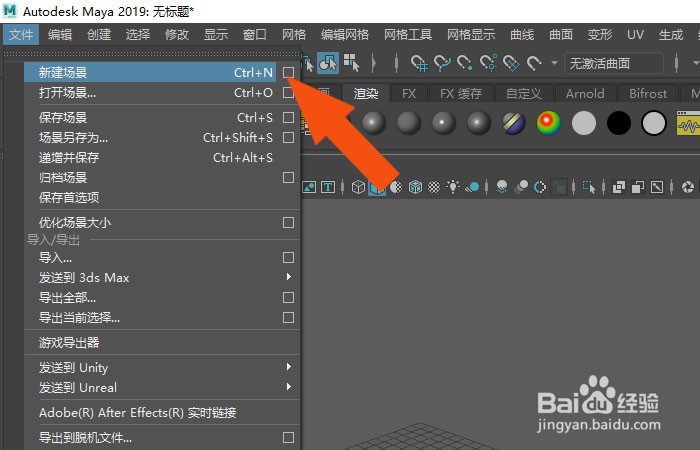The width and height of the screenshot is (700, 450).
Task: Switch viewport to wireframe cube icon
Action: (358, 187)
